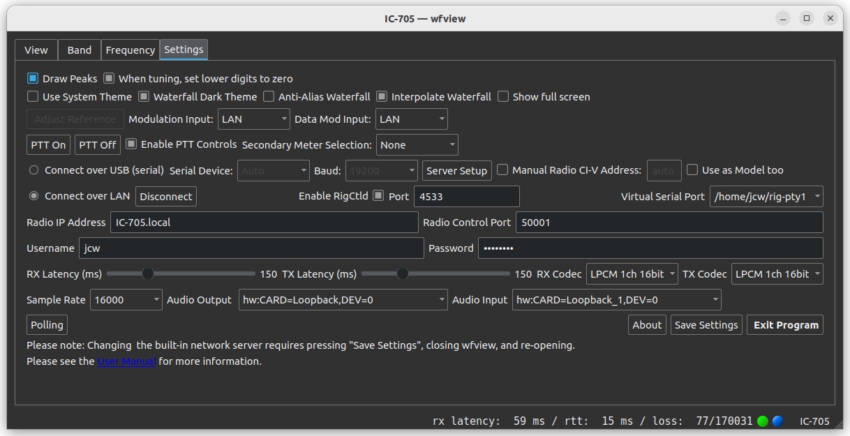Select Connect over LAN radio button

(x=34, y=196)
